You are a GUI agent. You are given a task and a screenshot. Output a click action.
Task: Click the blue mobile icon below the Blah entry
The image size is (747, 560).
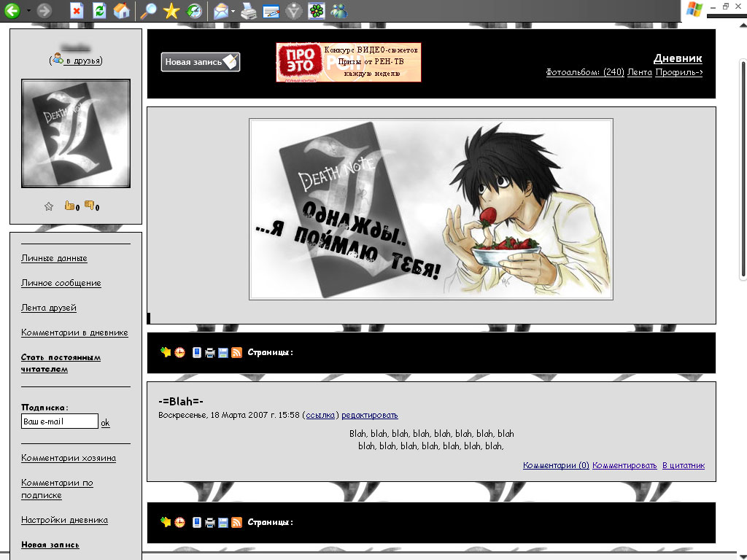tap(196, 522)
